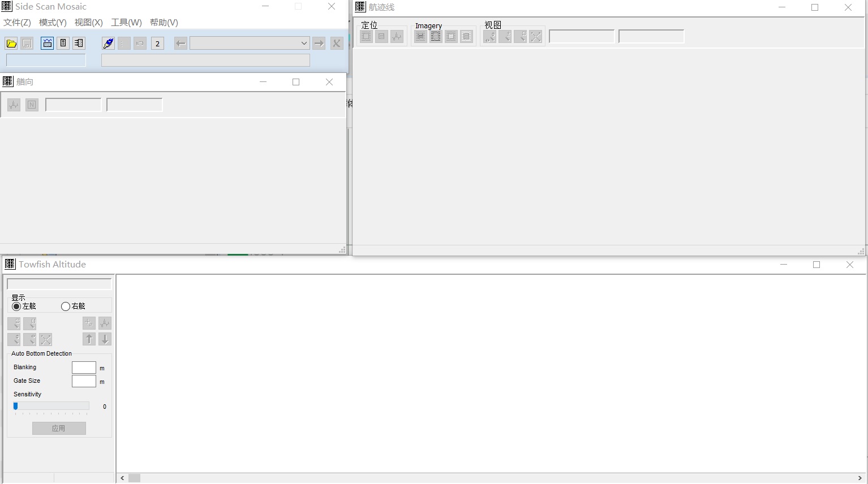This screenshot has width=868, height=484.
Task: Open the 工具(W) menu
Action: tap(126, 23)
